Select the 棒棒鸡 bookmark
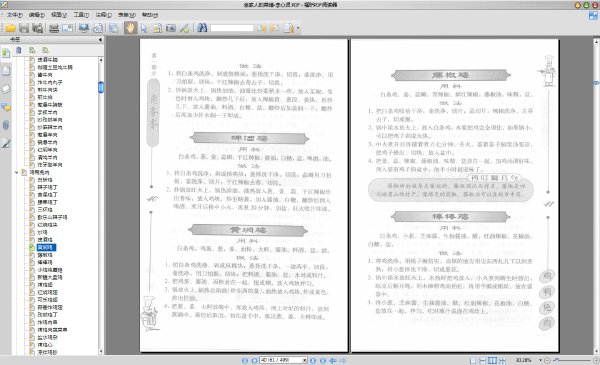The height and width of the screenshot is (365, 600). tap(45, 262)
